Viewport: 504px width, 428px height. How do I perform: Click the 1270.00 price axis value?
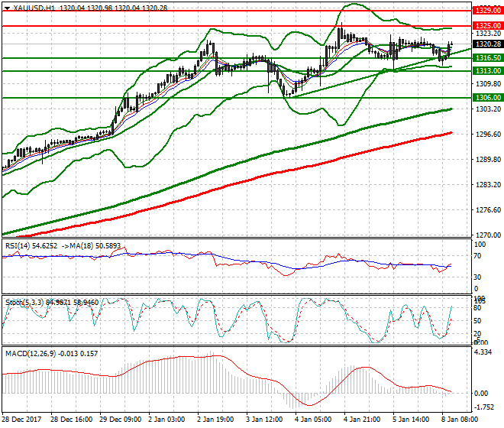click(x=488, y=235)
